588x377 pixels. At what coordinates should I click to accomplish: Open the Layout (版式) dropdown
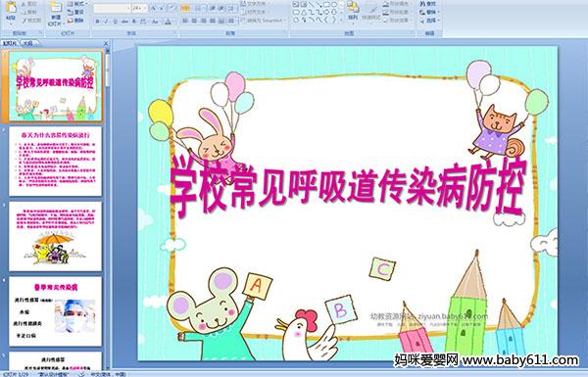[x=77, y=4]
